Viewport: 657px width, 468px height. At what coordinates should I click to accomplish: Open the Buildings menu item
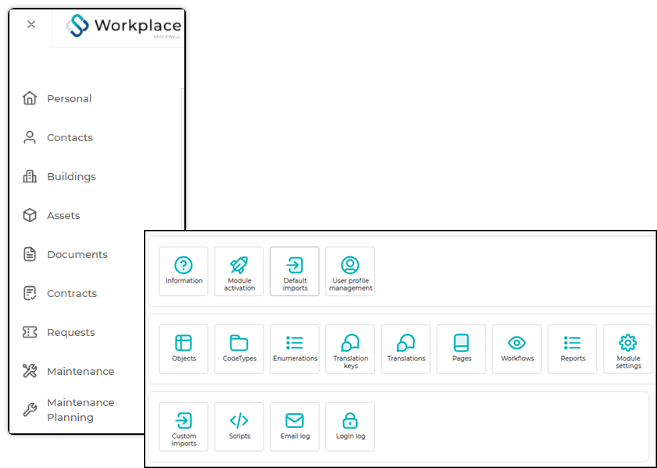click(71, 176)
